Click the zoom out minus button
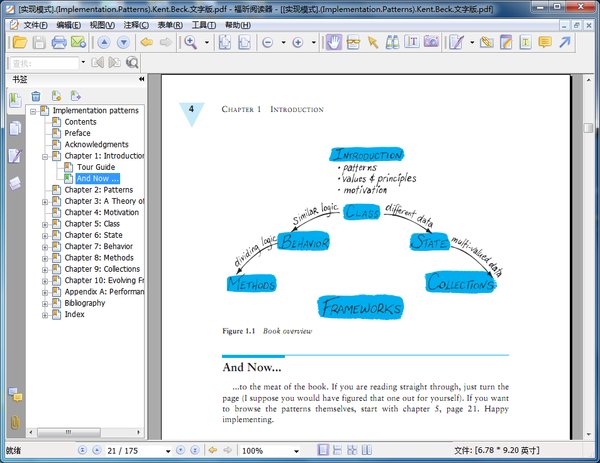This screenshot has height=463, width=600. 268,42
